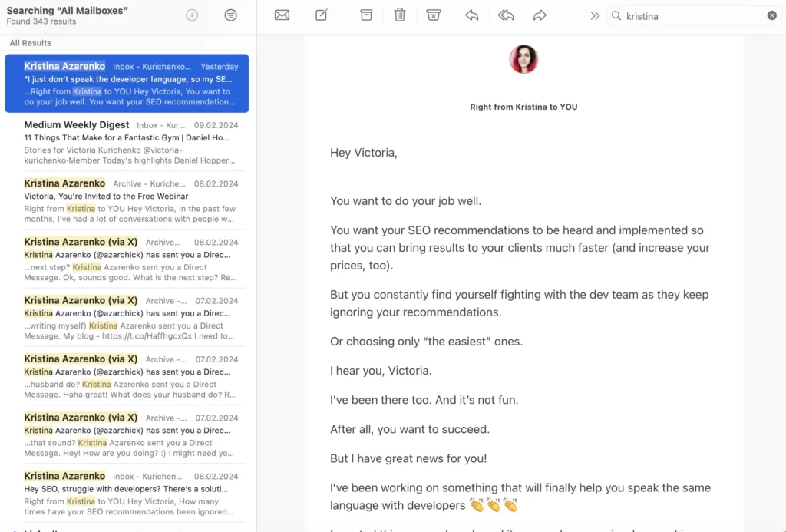Forward the open message
The height and width of the screenshot is (532, 786).
pyautogui.click(x=540, y=15)
